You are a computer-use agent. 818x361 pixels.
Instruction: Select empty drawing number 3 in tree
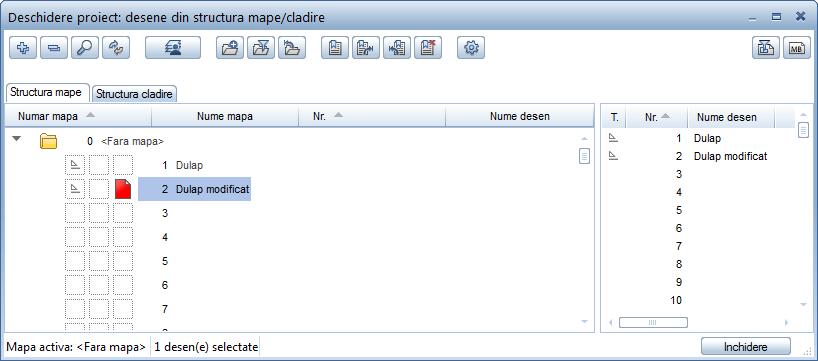point(165,213)
